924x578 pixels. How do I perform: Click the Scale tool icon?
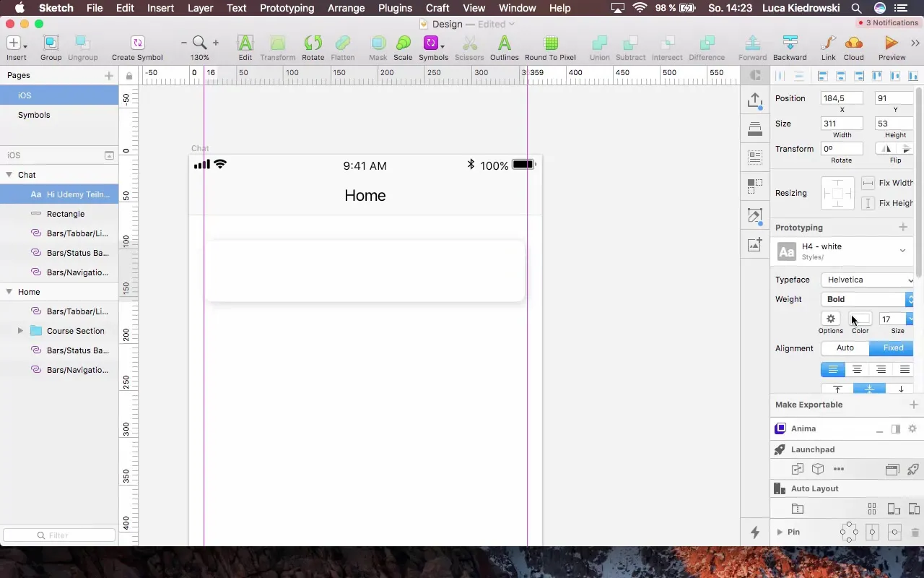click(403, 43)
